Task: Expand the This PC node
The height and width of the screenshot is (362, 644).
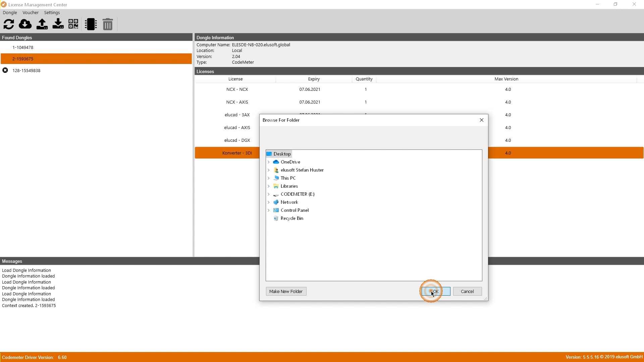Action: coord(269,178)
